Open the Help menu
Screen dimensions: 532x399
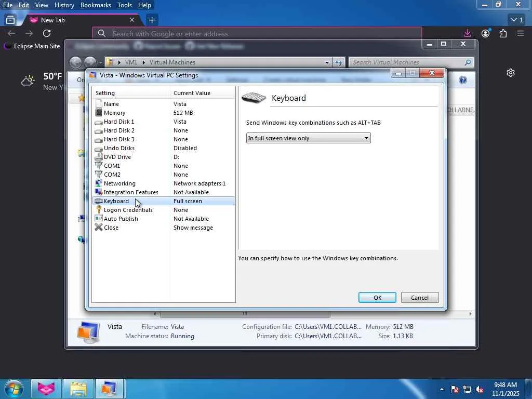point(144,5)
